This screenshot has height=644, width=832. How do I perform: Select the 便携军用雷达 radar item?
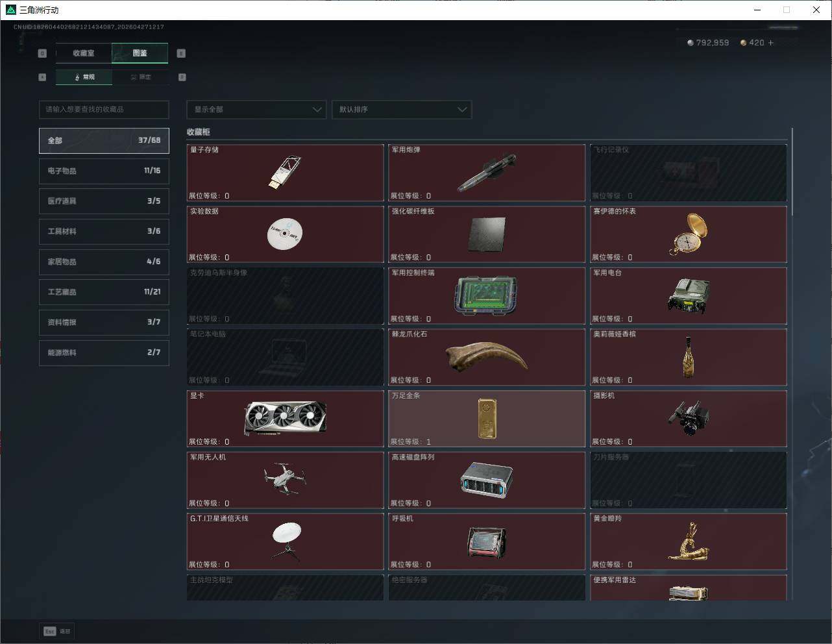(x=689, y=588)
